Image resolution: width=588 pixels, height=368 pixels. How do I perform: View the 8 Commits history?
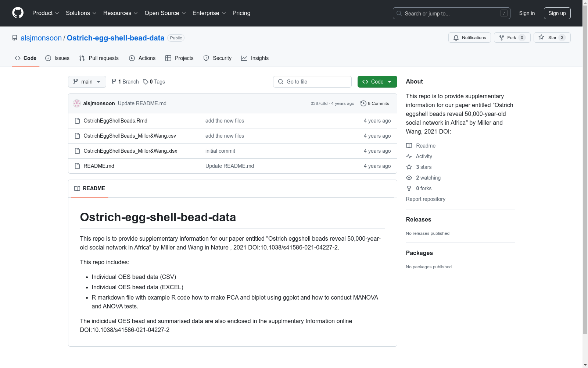(375, 103)
